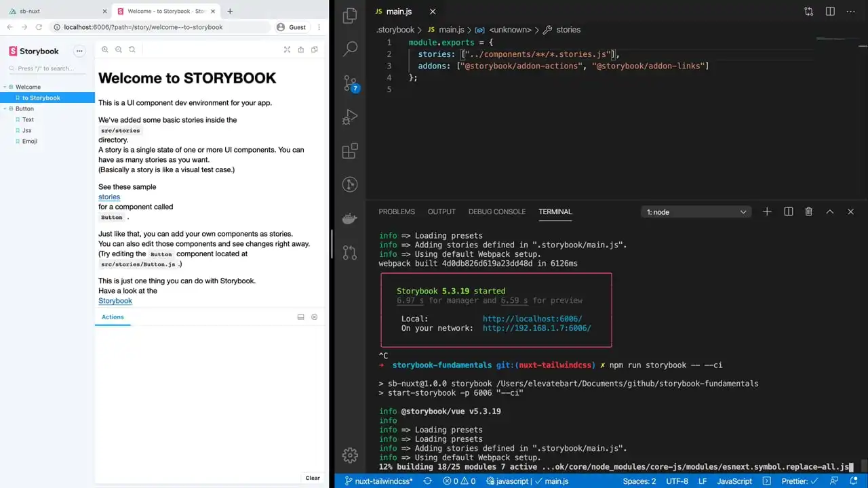Click the Storybook link at bottom of page
This screenshot has height=488, width=868.
(115, 300)
